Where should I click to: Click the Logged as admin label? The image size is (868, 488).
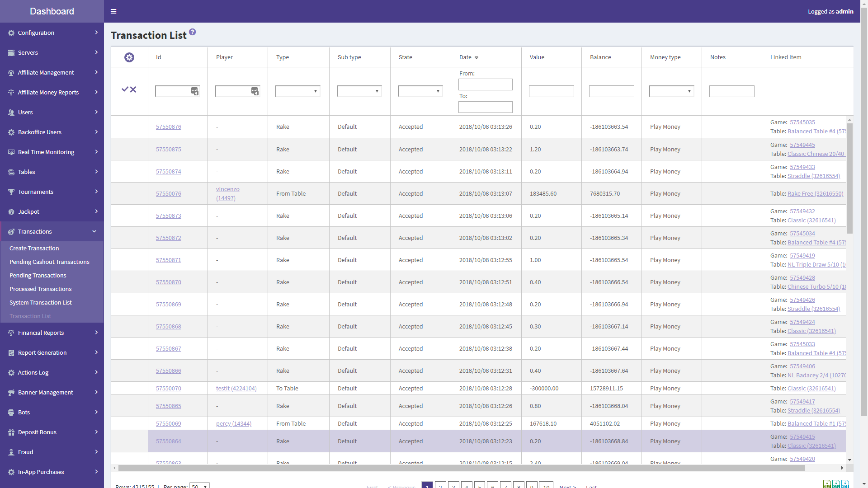(x=830, y=11)
